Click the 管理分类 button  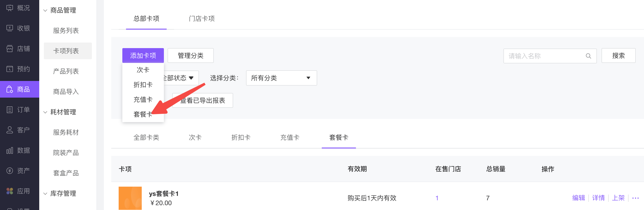pyautogui.click(x=190, y=55)
